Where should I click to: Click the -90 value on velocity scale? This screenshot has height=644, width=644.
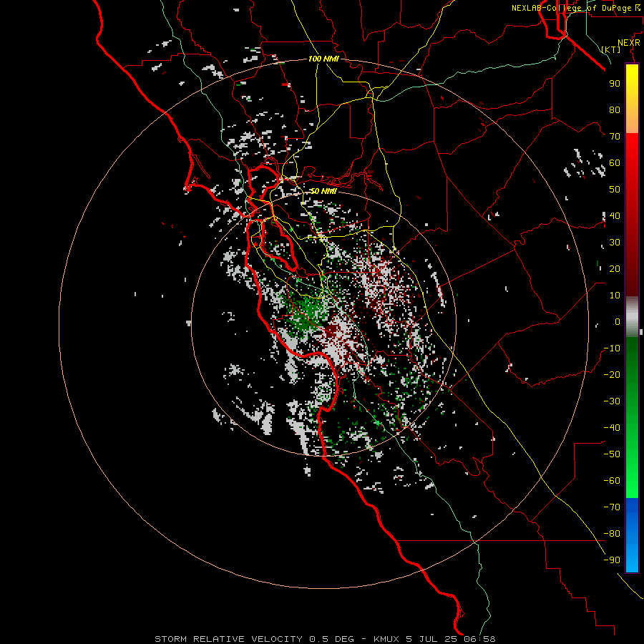coord(612,560)
